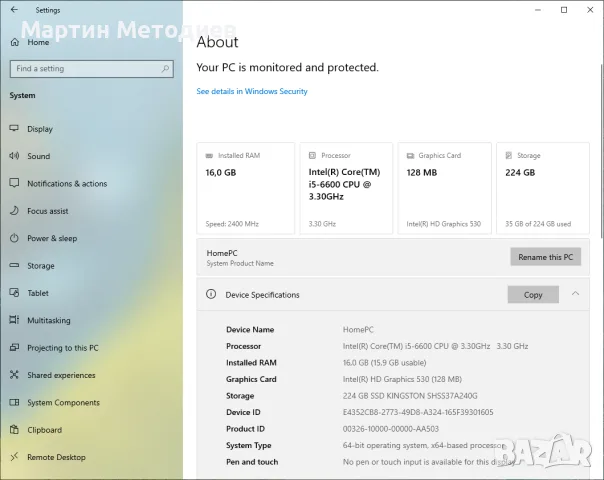Open Home via the house icon
Viewport: 604px width, 480px height.
point(15,42)
